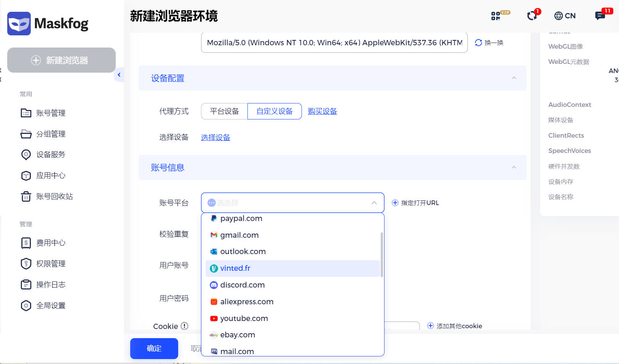This screenshot has height=364, width=619.
Task: Jump to WebGL元数据 in the right panel
Action: click(x=569, y=62)
